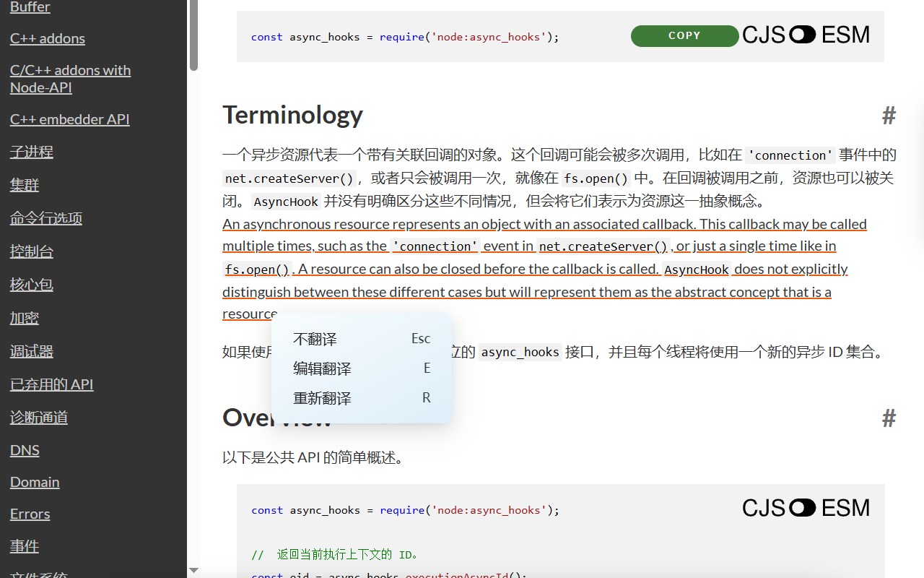Navigate to 命令行选项 in sidebar
Image resolution: width=924 pixels, height=578 pixels.
click(x=46, y=218)
